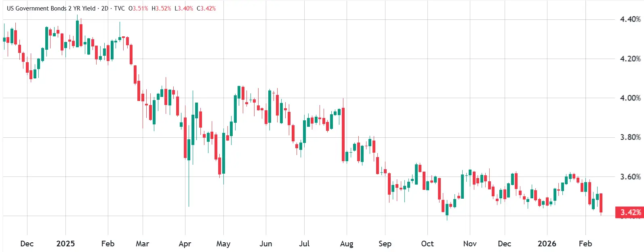Click the close value C3.42% in the header

(206, 8)
